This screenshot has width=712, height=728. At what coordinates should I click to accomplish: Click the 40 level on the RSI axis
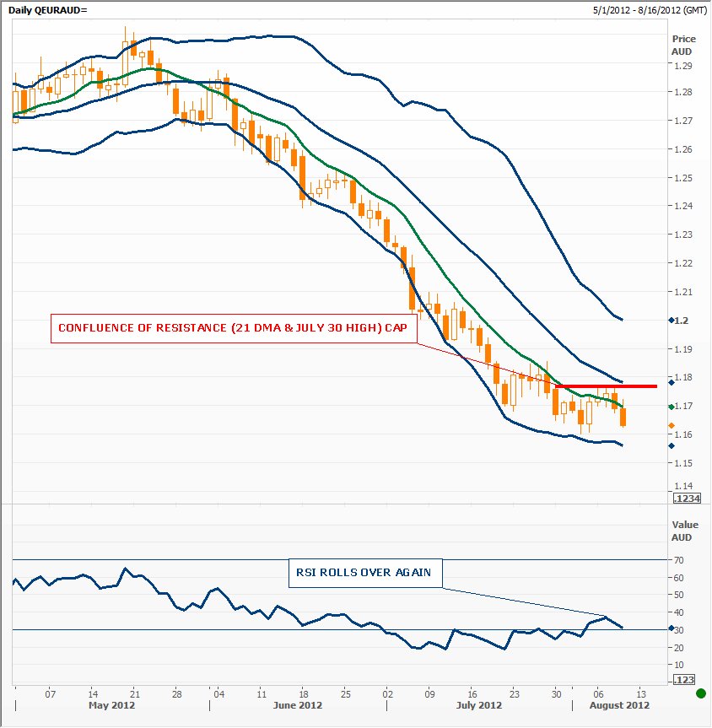tap(678, 613)
